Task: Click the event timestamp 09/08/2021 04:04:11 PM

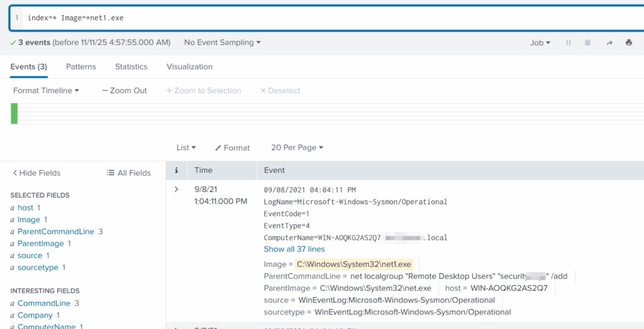Action: click(x=309, y=190)
